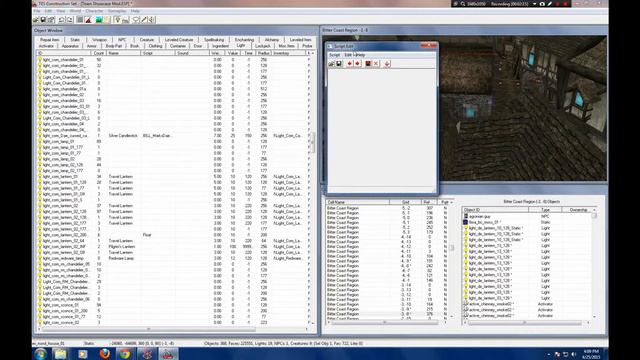Click the pencil Edit Scripts toolbar icon
This screenshot has width=640, height=360.
click(x=144, y=20)
